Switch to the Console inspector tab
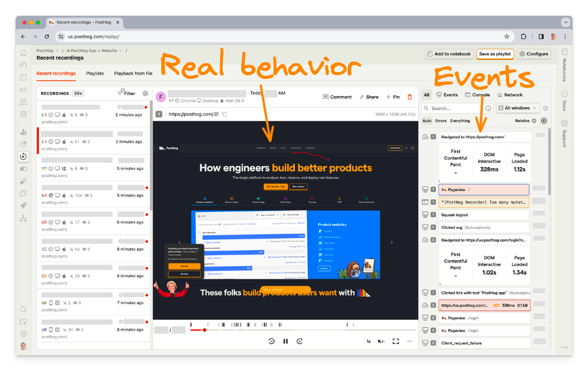Image resolution: width=588 pixels, height=371 pixels. click(x=477, y=95)
